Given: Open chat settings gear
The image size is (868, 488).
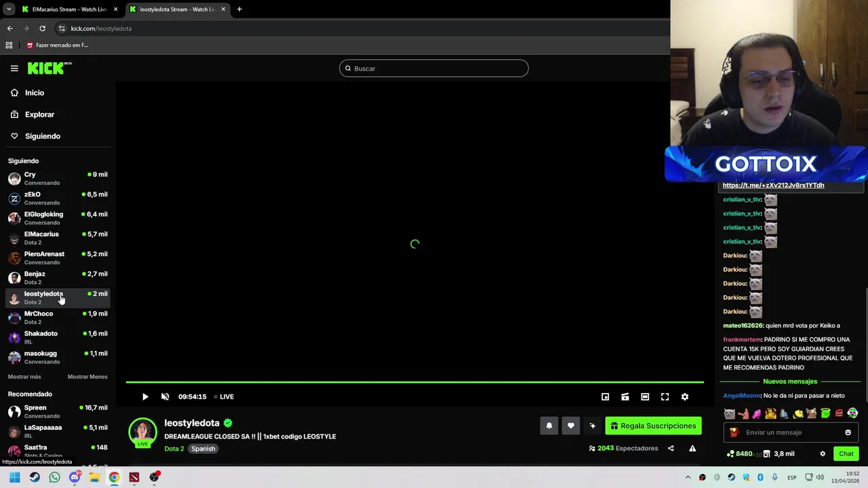Looking at the screenshot, I should [823, 453].
